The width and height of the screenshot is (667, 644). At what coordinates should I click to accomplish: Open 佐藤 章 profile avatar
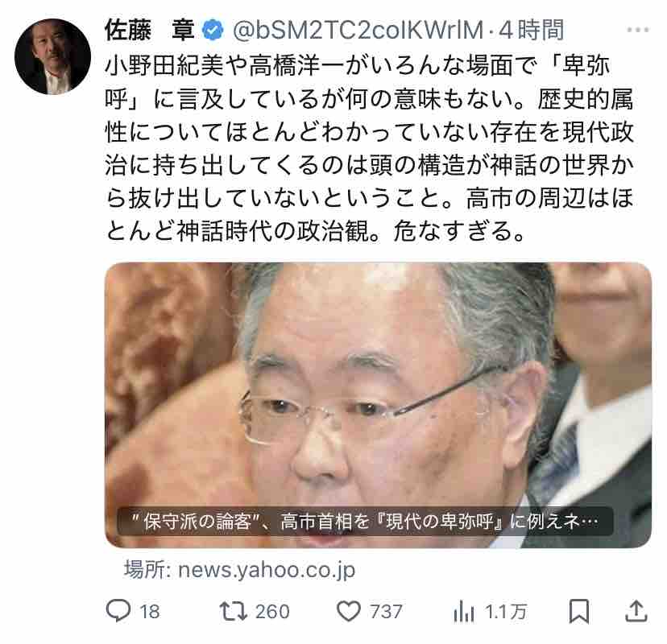(x=52, y=56)
